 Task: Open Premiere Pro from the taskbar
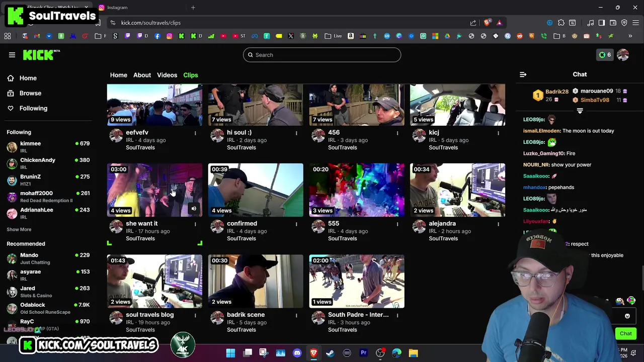[363, 353]
